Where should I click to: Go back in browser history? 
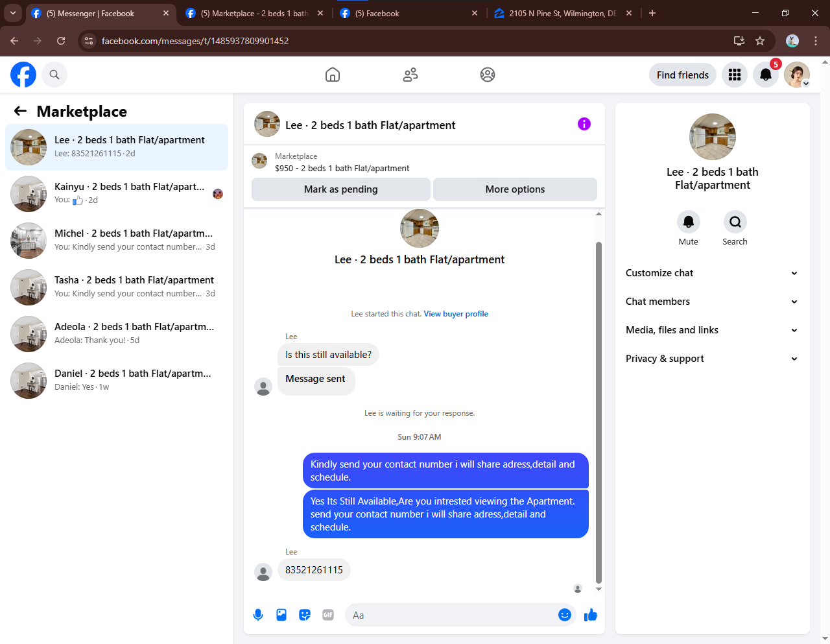(x=14, y=41)
